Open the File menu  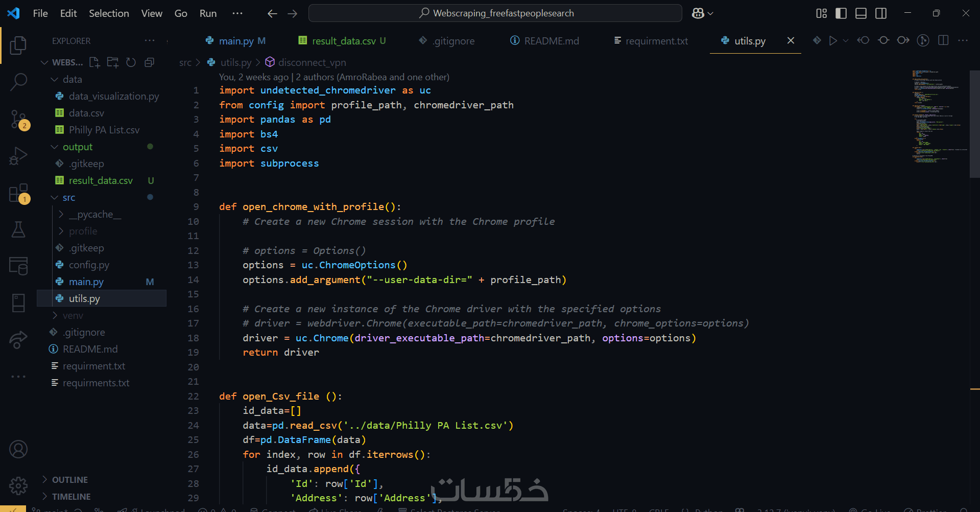40,13
